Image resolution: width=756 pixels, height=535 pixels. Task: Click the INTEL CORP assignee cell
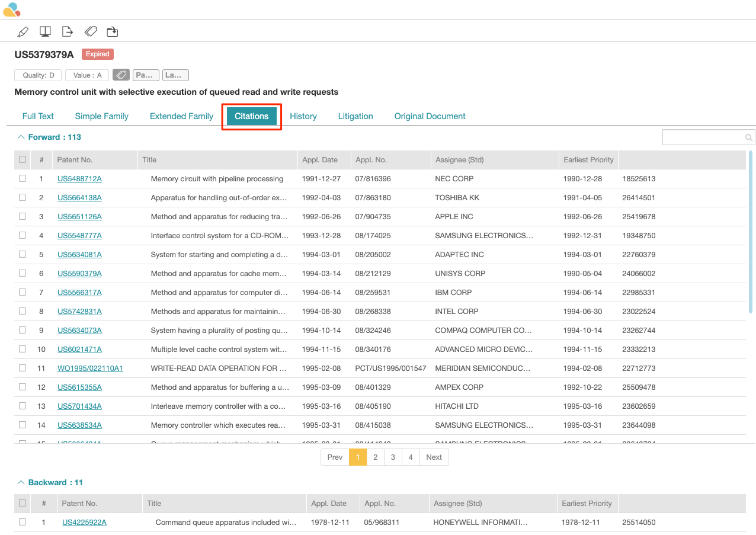click(x=457, y=312)
